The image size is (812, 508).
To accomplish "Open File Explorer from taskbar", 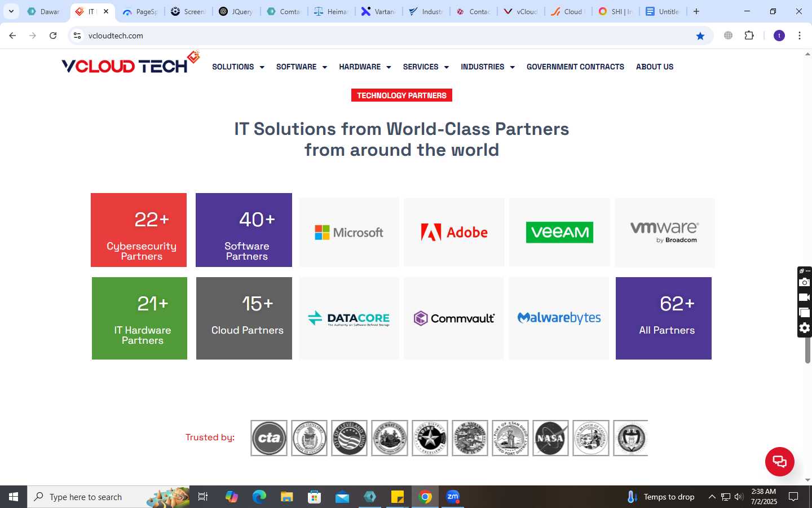I will point(287,497).
